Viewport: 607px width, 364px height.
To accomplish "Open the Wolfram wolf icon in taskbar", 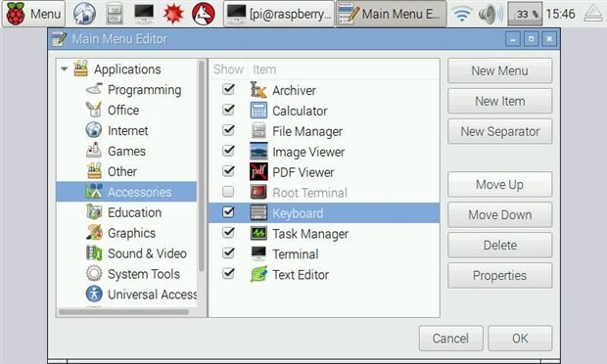I will tap(204, 14).
